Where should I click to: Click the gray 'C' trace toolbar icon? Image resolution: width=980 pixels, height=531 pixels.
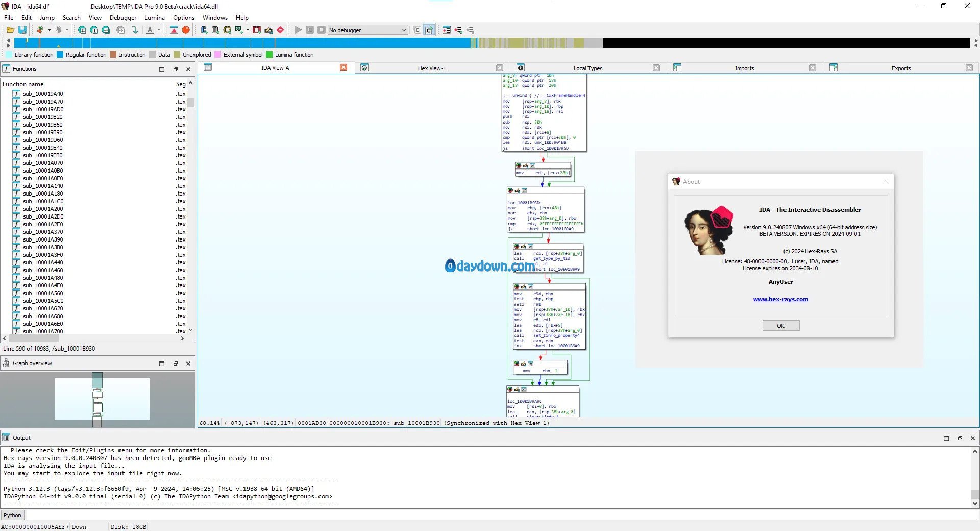[417, 30]
